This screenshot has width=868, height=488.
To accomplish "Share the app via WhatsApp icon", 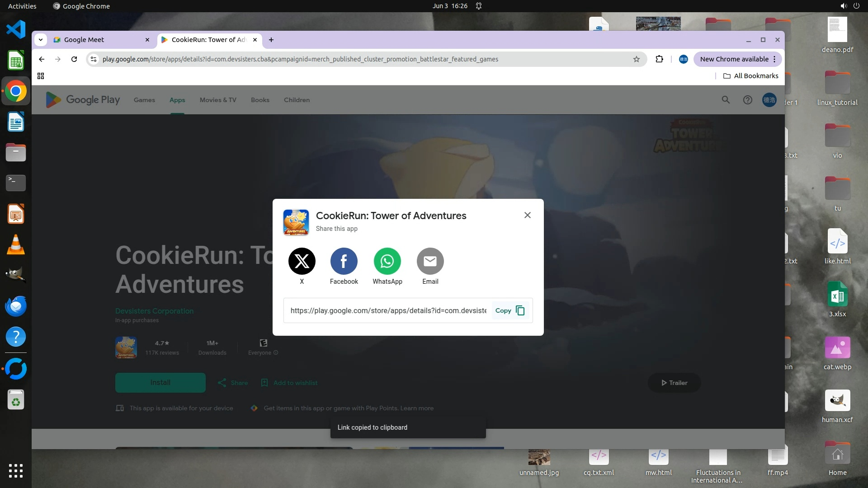I will [387, 261].
